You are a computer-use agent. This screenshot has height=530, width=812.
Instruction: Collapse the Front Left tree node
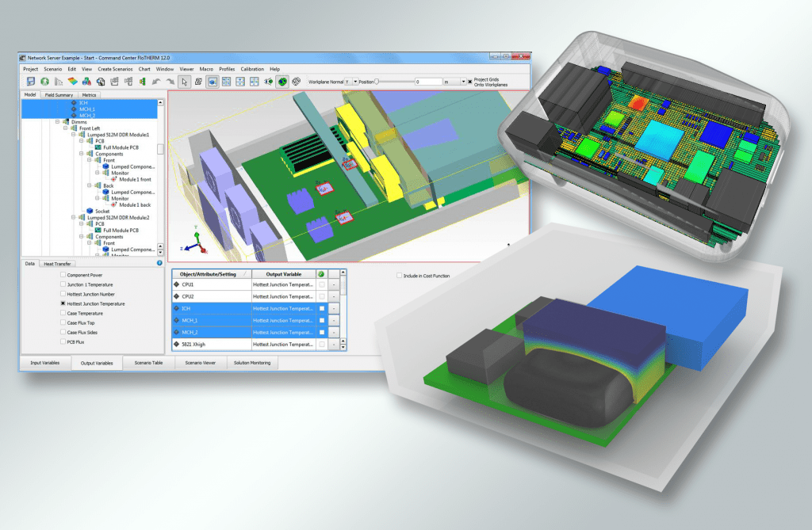(x=64, y=128)
